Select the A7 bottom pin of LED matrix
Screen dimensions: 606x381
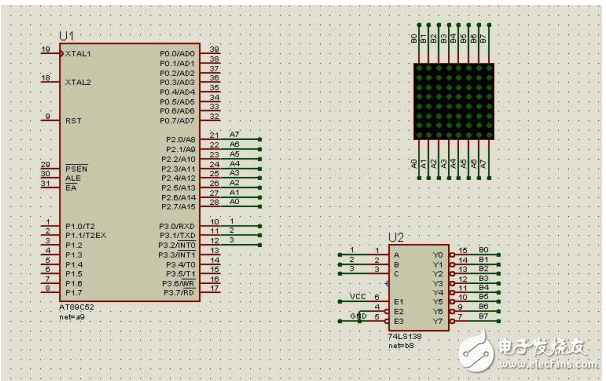click(x=489, y=160)
